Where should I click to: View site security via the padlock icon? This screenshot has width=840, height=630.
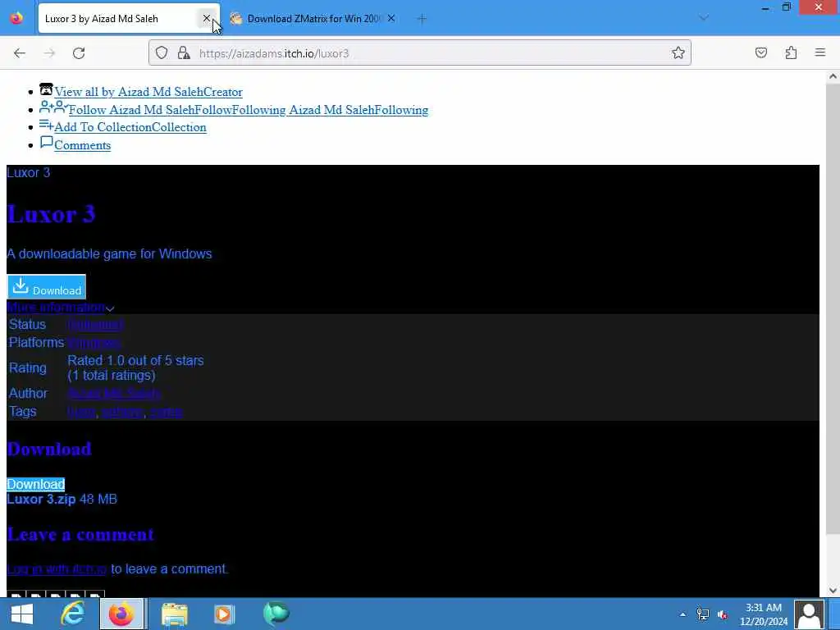pos(184,52)
